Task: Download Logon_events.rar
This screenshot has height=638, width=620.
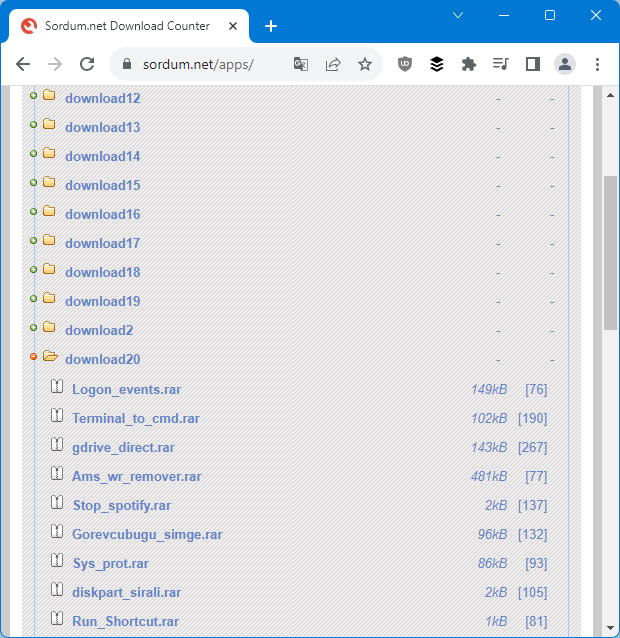Action: point(127,389)
